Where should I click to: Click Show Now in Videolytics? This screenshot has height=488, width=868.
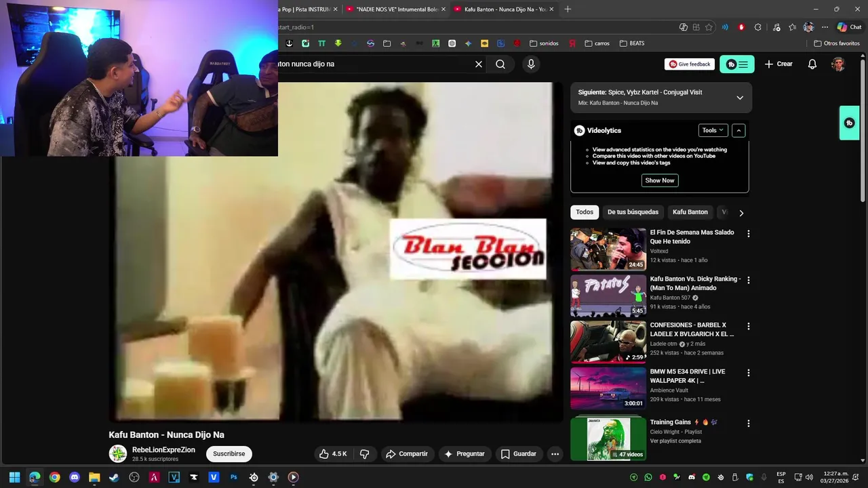[x=660, y=180]
